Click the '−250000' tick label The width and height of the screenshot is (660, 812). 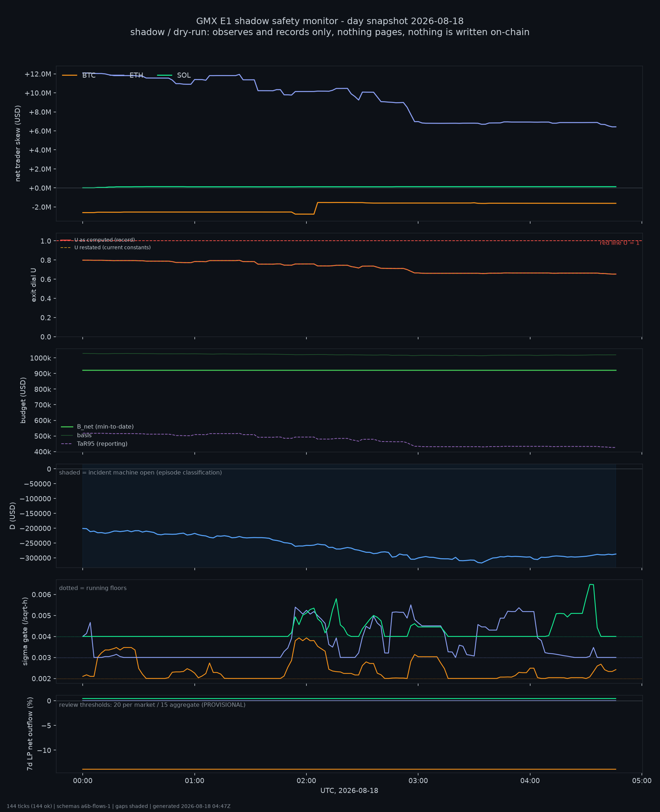[x=36, y=543]
